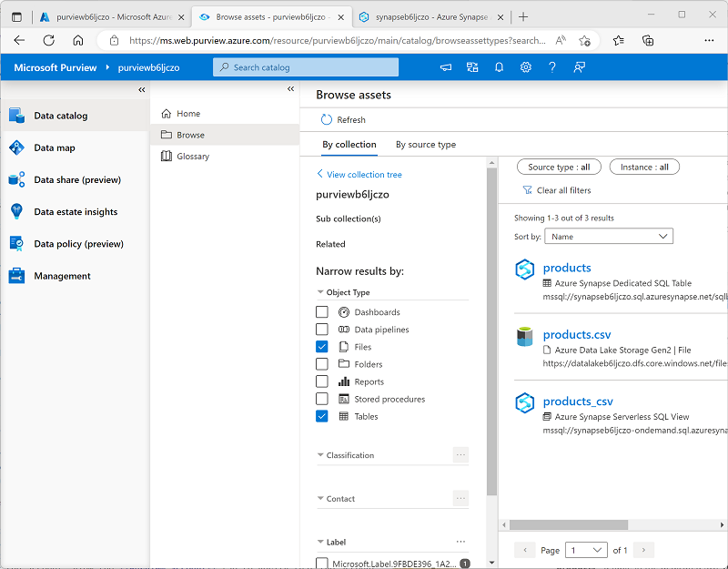Click the Search catalog input box

point(306,67)
